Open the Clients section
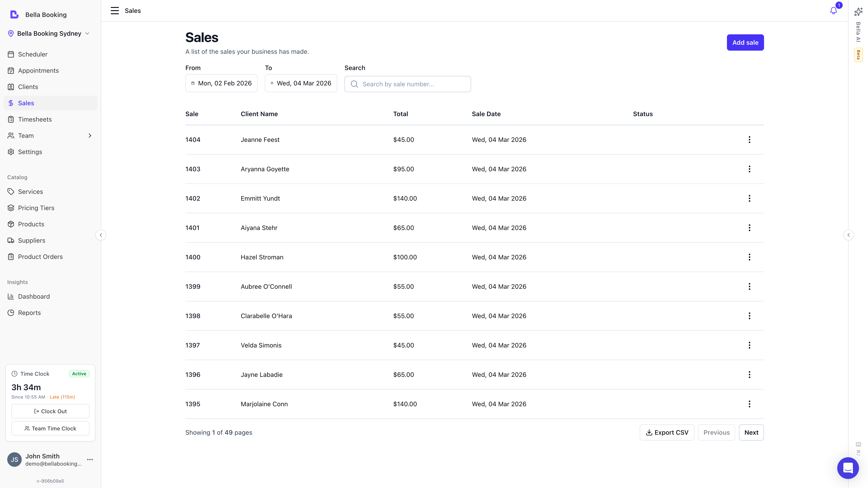Image resolution: width=868 pixels, height=488 pixels. tap(28, 87)
